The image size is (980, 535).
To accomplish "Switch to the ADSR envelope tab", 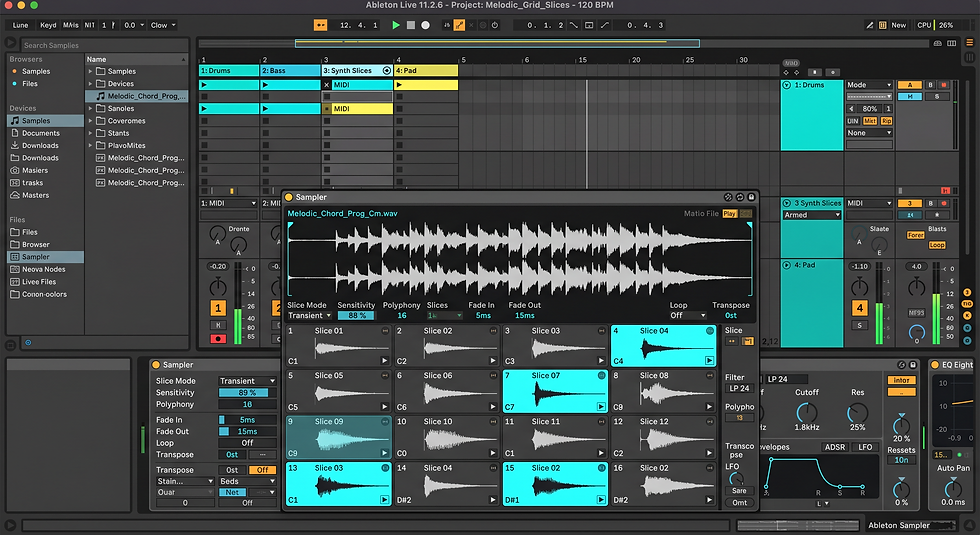I will (834, 448).
